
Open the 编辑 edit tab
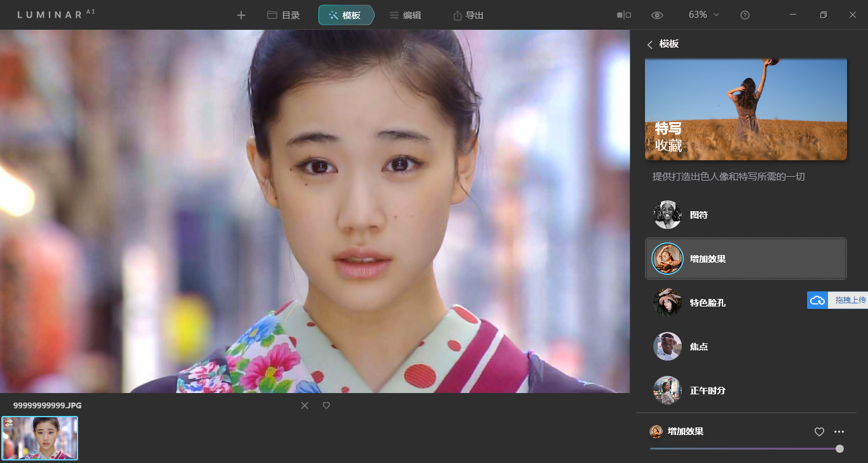point(405,15)
